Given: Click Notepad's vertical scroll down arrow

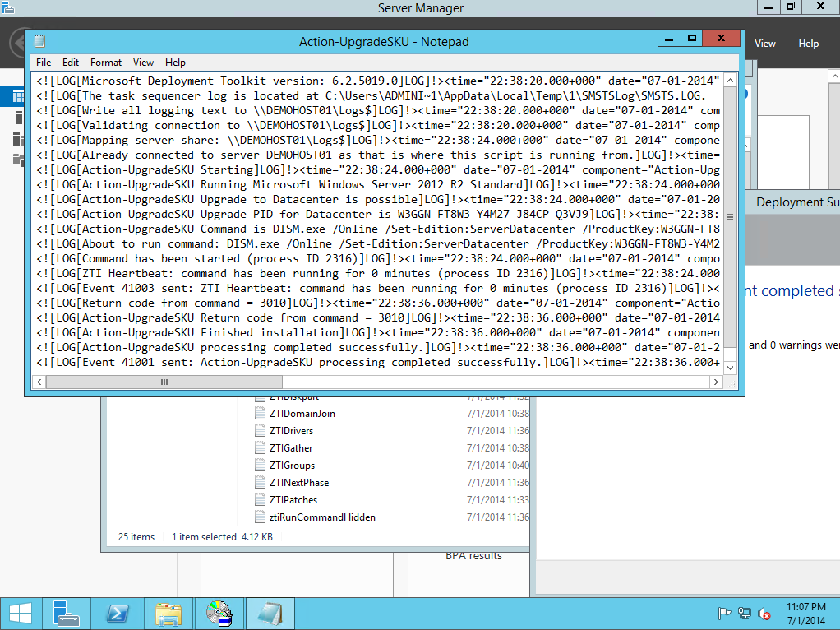Looking at the screenshot, I should click(731, 368).
